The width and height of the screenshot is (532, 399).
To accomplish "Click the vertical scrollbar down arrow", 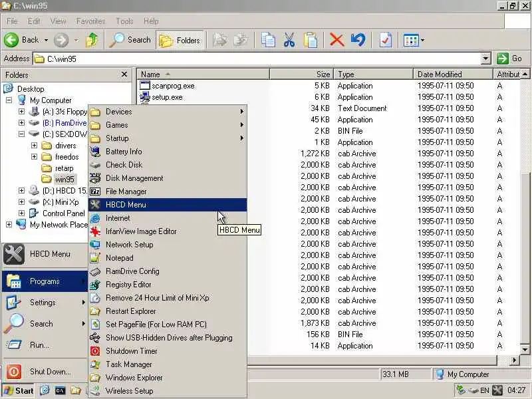I will 525,349.
